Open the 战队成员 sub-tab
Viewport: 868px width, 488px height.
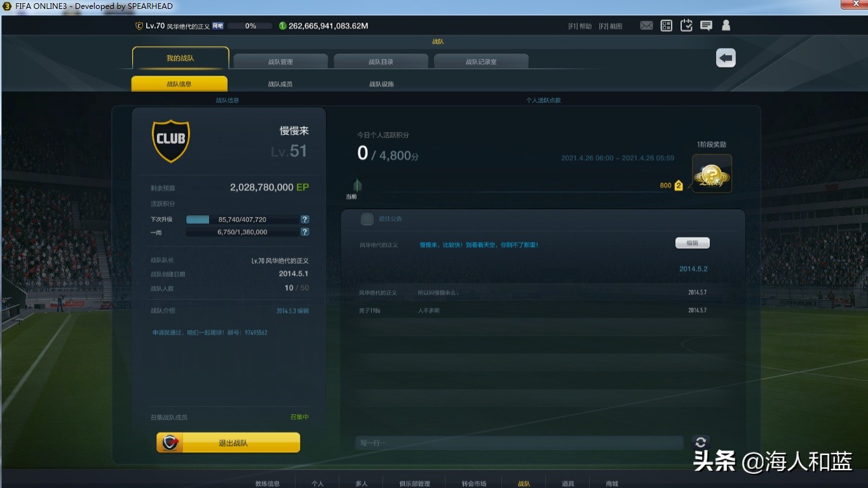coord(280,83)
